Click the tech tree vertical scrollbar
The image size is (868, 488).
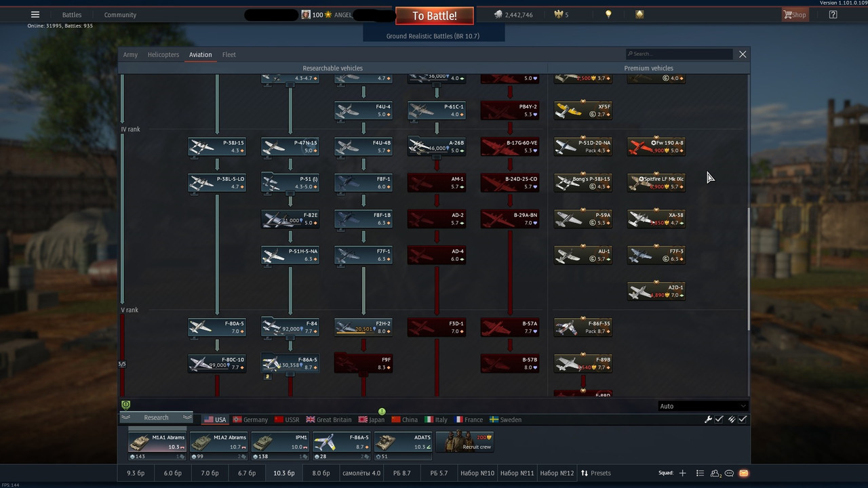(748, 269)
